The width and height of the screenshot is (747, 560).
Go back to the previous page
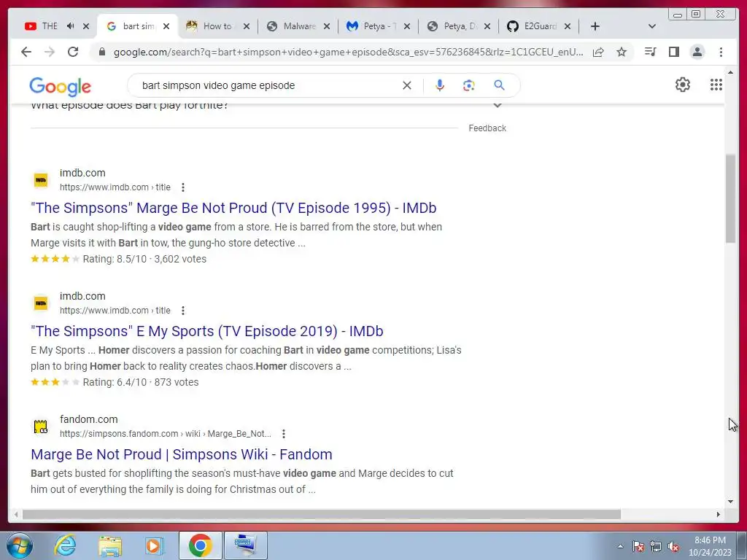click(26, 52)
